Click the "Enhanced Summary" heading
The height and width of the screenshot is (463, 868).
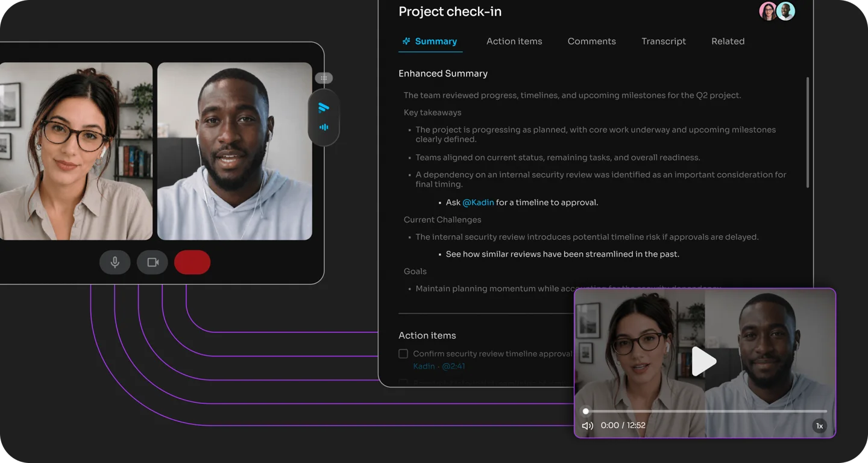click(443, 74)
